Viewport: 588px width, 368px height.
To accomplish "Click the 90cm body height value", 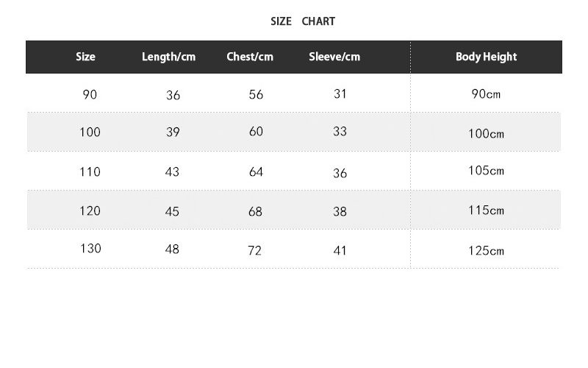I will tap(486, 94).
